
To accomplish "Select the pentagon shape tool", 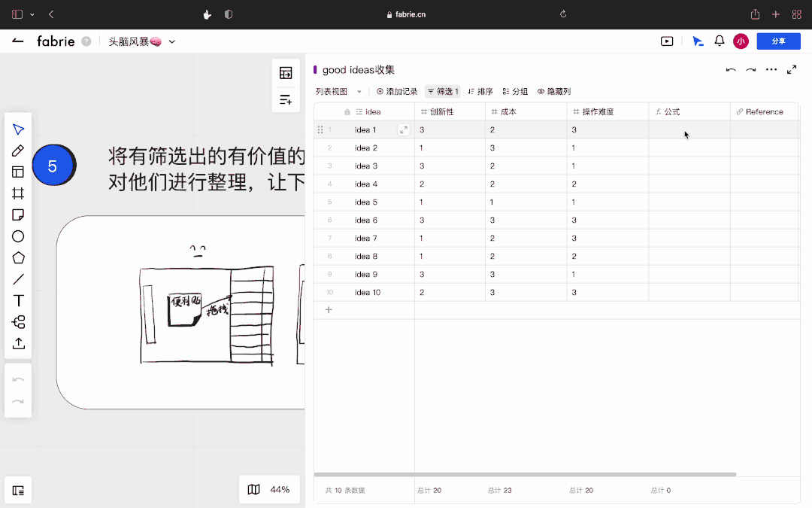I will (x=18, y=257).
